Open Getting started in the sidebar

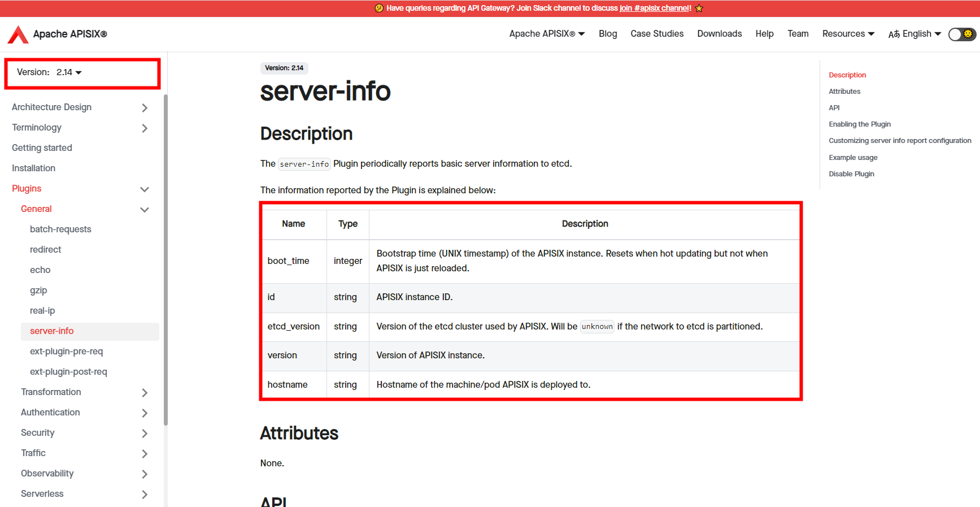pos(42,148)
